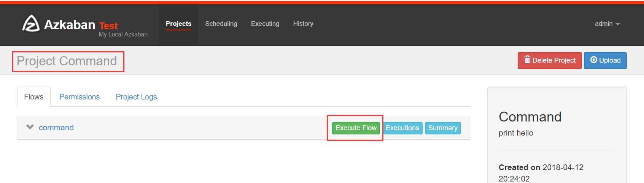Open the Project Logs tab

tap(136, 97)
